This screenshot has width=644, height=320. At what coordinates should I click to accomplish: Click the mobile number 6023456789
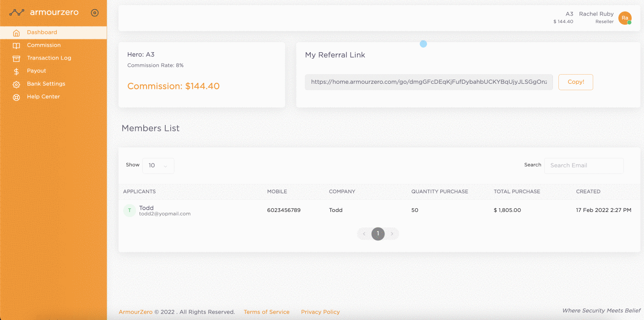coord(284,210)
